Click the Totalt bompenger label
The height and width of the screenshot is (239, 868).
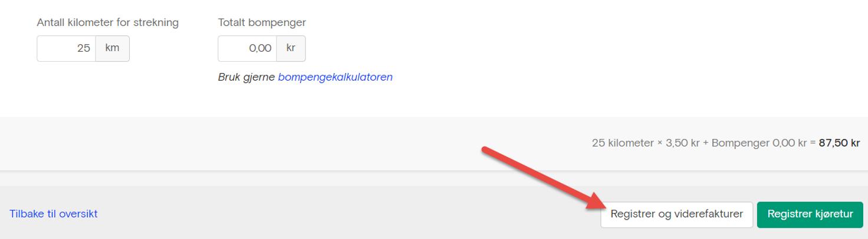262,22
